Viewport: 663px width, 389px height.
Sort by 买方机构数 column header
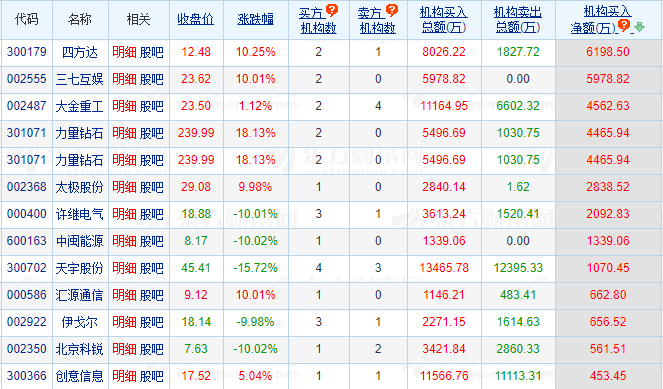318,20
